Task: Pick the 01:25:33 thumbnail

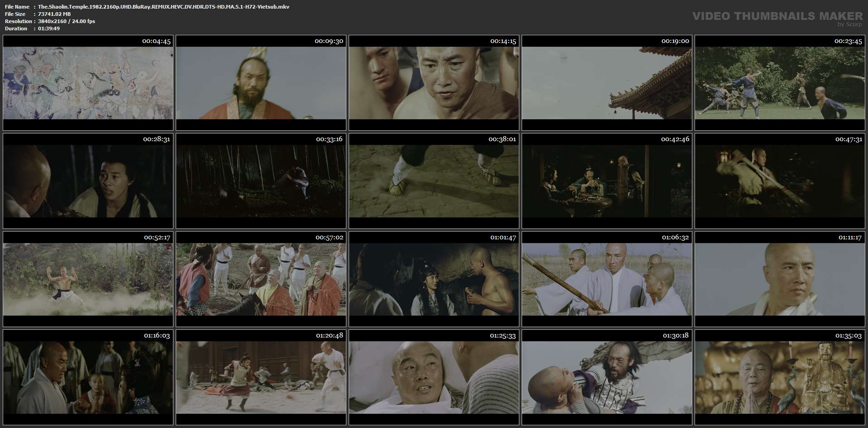Action: (434, 377)
